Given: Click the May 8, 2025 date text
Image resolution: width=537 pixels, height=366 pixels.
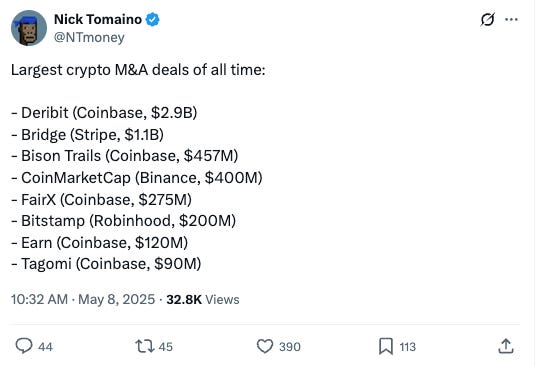Looking at the screenshot, I should pyautogui.click(x=116, y=299).
